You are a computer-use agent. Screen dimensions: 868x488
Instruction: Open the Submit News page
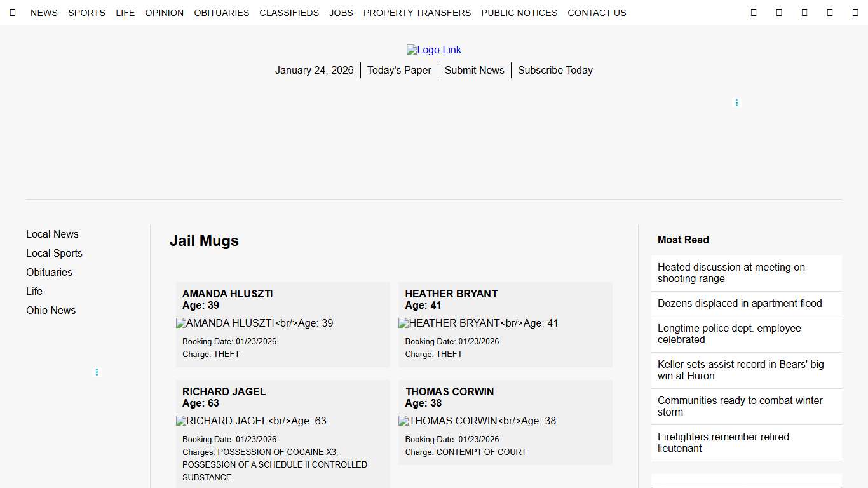474,70
